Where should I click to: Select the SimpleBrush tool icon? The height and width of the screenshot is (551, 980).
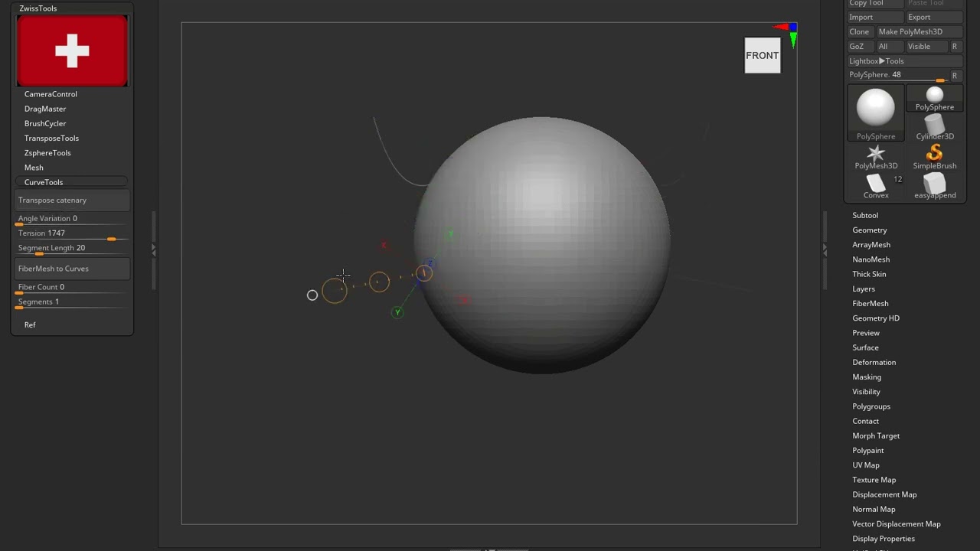(x=935, y=158)
